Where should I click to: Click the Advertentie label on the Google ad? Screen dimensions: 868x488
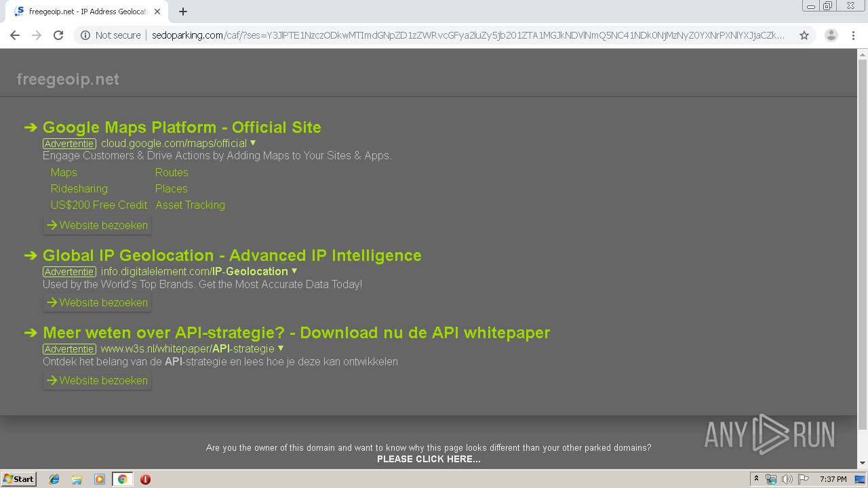point(69,144)
